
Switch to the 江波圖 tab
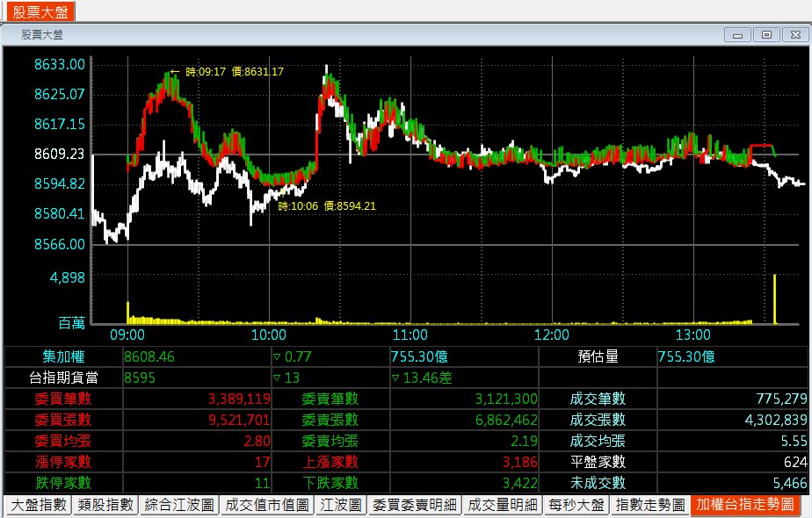coord(341,505)
